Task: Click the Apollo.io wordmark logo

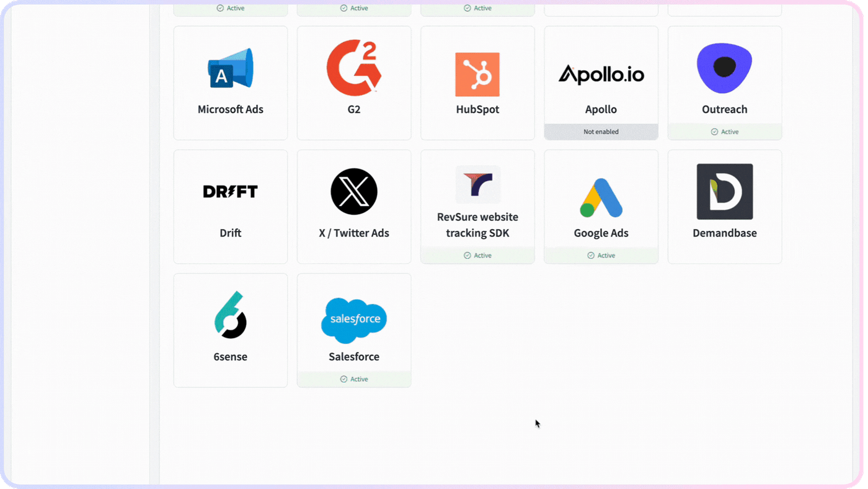Action: click(601, 74)
